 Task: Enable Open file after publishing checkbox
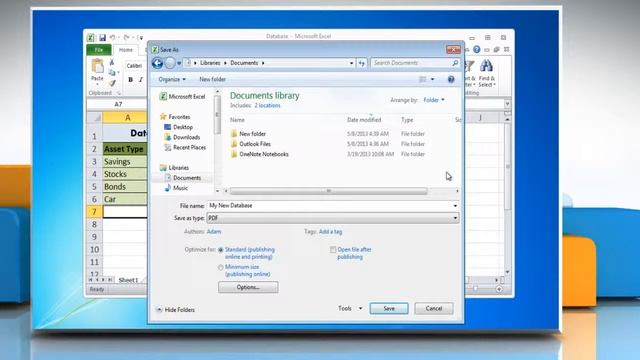pyautogui.click(x=333, y=249)
